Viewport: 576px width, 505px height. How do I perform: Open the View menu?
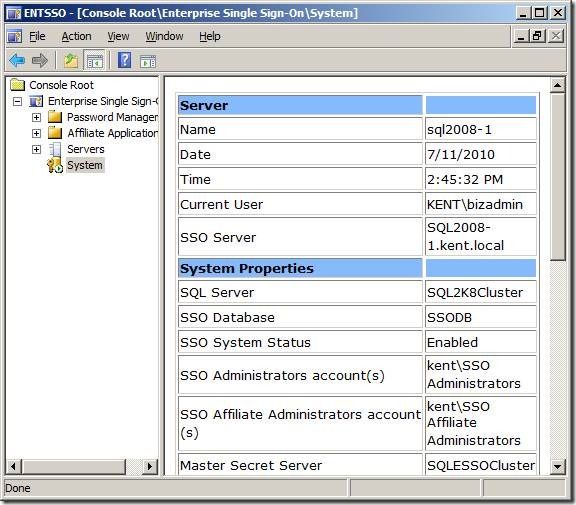(118, 36)
